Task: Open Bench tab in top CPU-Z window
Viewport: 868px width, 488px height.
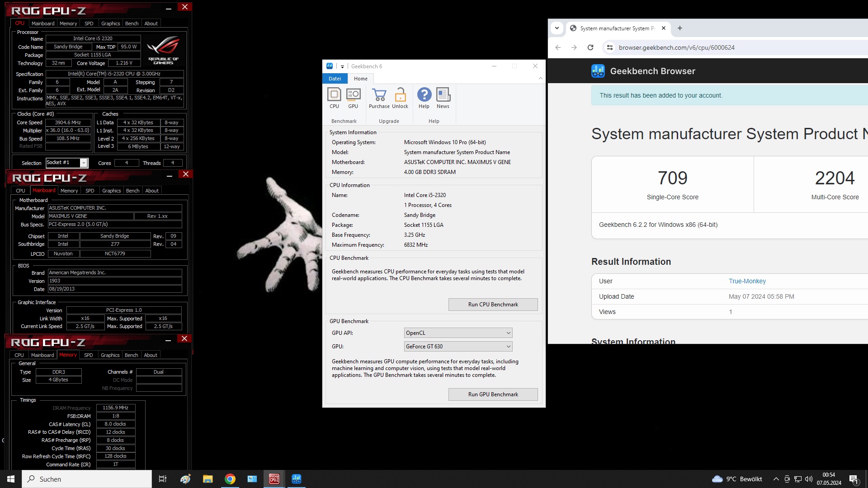Action: 132,23
